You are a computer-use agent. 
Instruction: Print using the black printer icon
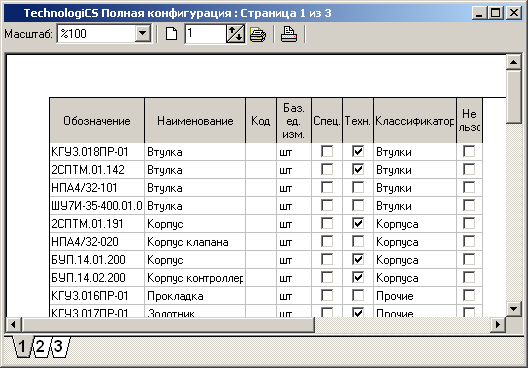click(x=289, y=34)
